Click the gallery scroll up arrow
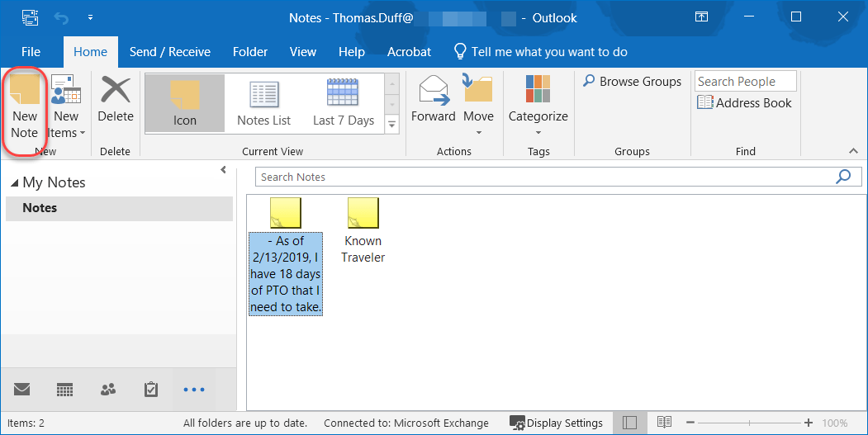This screenshot has height=435, width=868. pos(392,84)
